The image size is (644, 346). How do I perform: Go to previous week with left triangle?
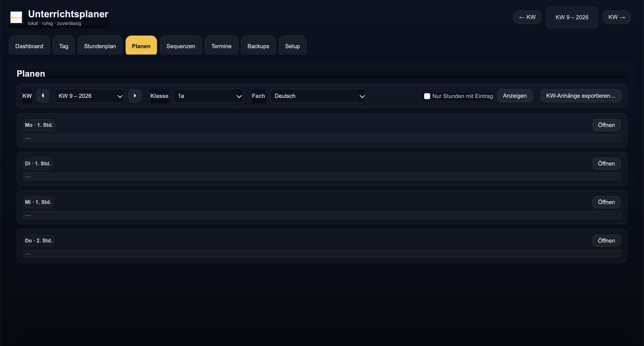point(43,96)
